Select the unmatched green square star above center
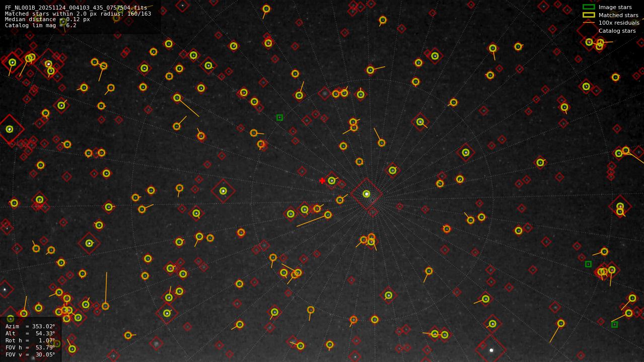The image size is (644, 362). (x=280, y=117)
